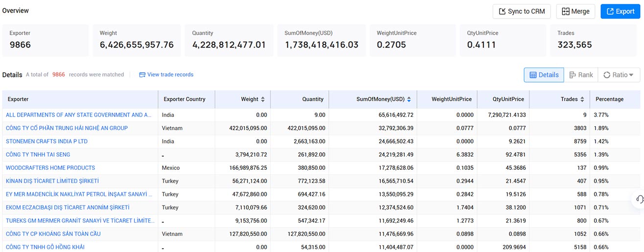Open the Ratio dropdown
Screen dimensions: 644x252
tap(619, 75)
